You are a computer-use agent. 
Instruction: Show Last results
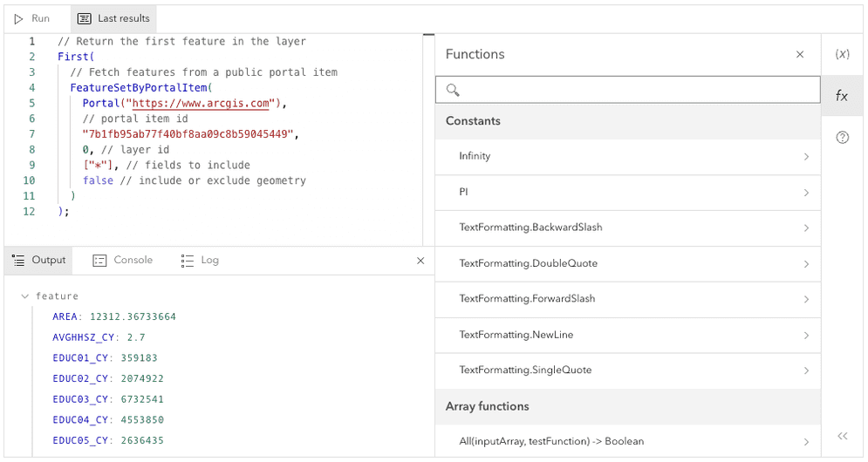pyautogui.click(x=113, y=18)
